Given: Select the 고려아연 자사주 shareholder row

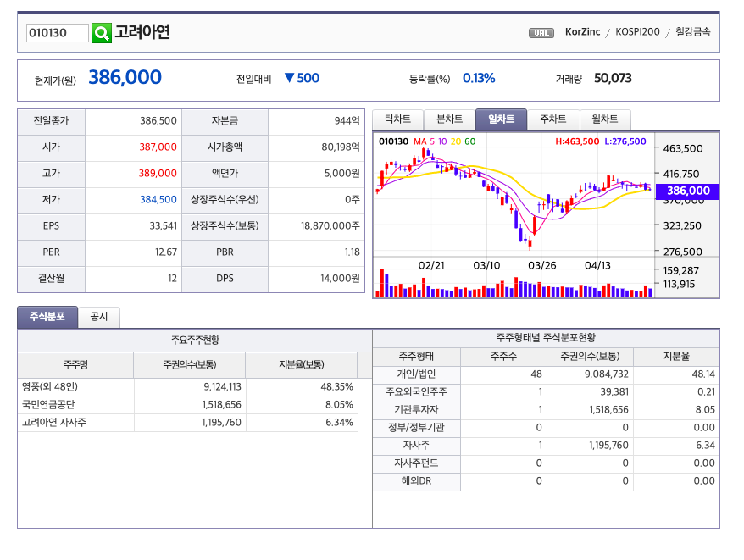Looking at the screenshot, I should pyautogui.click(x=188, y=423).
